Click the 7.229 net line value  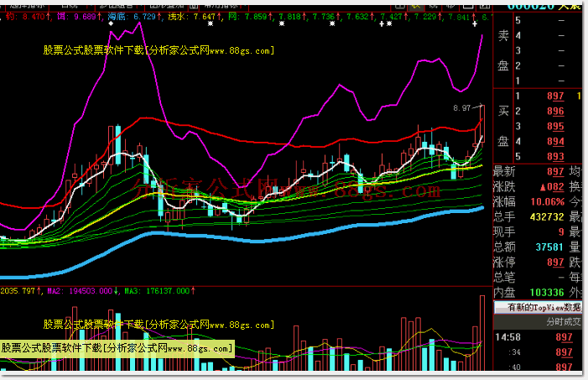tap(429, 17)
